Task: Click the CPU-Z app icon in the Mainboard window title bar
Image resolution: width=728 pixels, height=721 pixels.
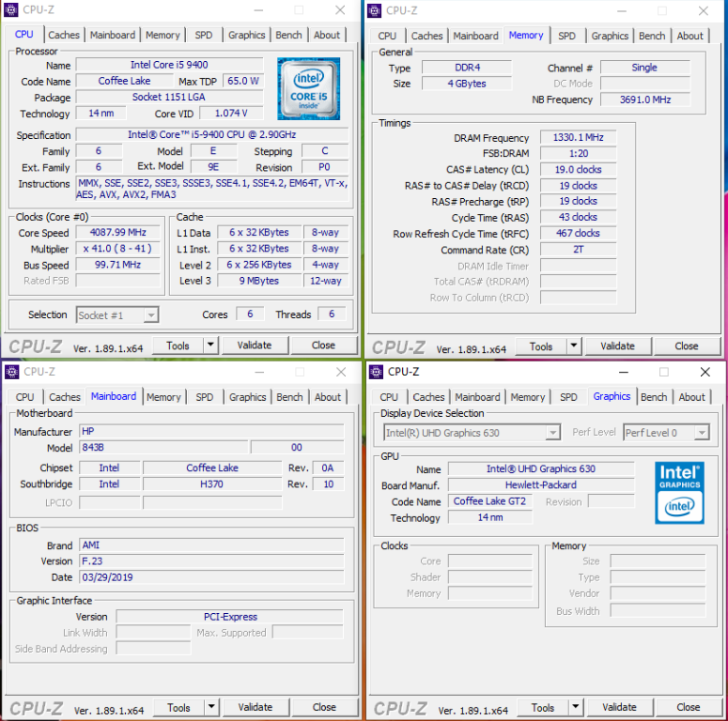Action: (11, 372)
